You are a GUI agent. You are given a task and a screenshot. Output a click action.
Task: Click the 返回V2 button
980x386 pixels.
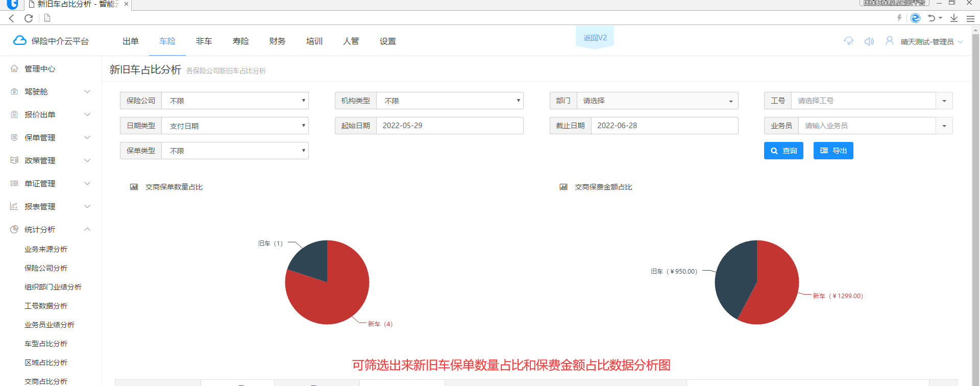(x=595, y=38)
